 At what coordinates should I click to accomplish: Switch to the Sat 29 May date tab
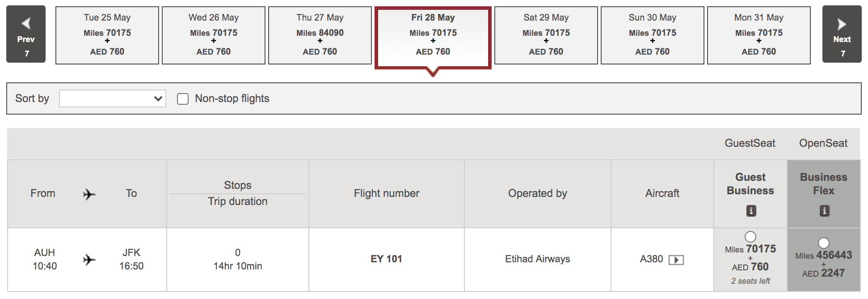click(546, 34)
